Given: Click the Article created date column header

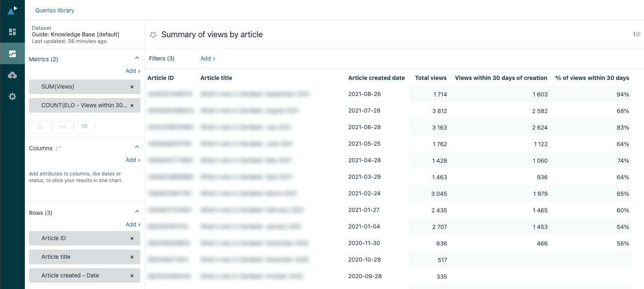Looking at the screenshot, I should 377,78.
